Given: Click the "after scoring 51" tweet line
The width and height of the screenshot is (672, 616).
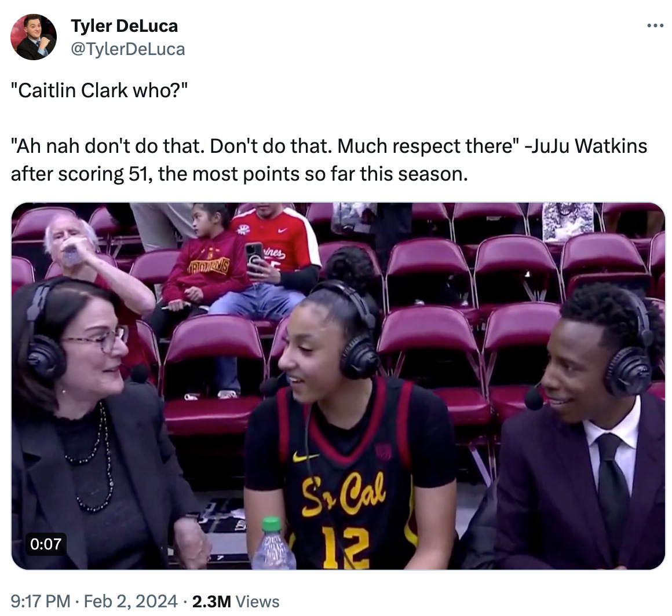Looking at the screenshot, I should pyautogui.click(x=239, y=174).
